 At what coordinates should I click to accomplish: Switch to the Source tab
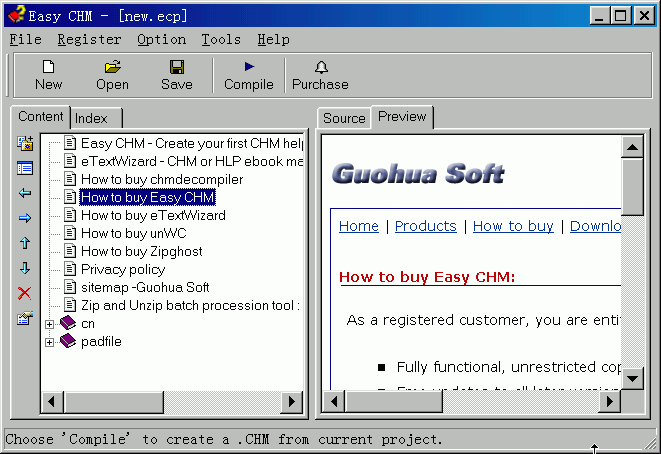coord(344,118)
